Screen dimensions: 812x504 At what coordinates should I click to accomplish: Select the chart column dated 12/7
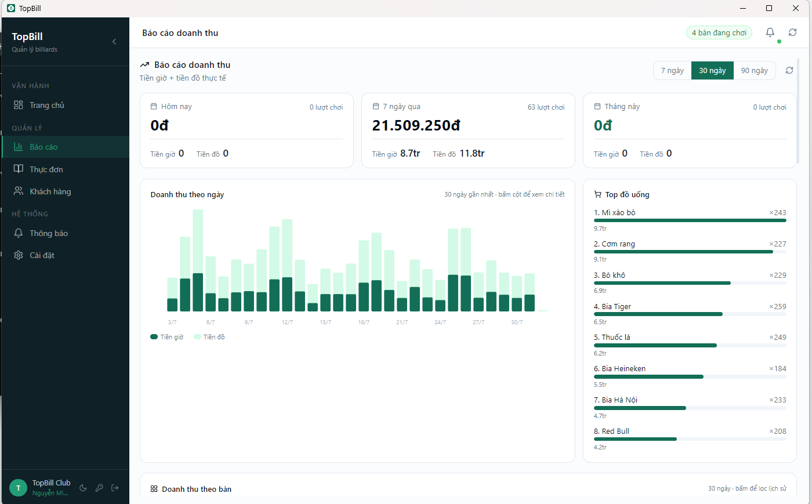[287, 266]
